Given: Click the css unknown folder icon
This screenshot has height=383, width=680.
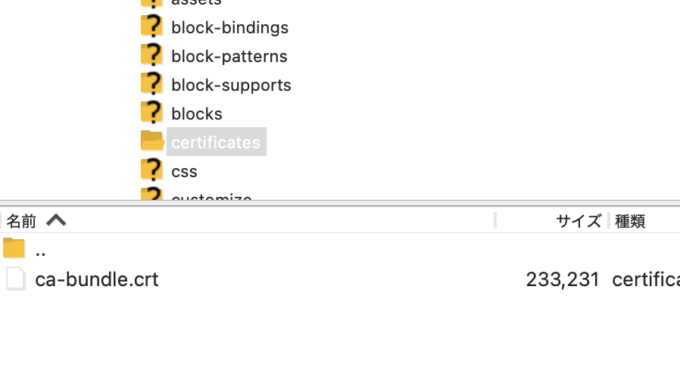Looking at the screenshot, I should (x=152, y=170).
